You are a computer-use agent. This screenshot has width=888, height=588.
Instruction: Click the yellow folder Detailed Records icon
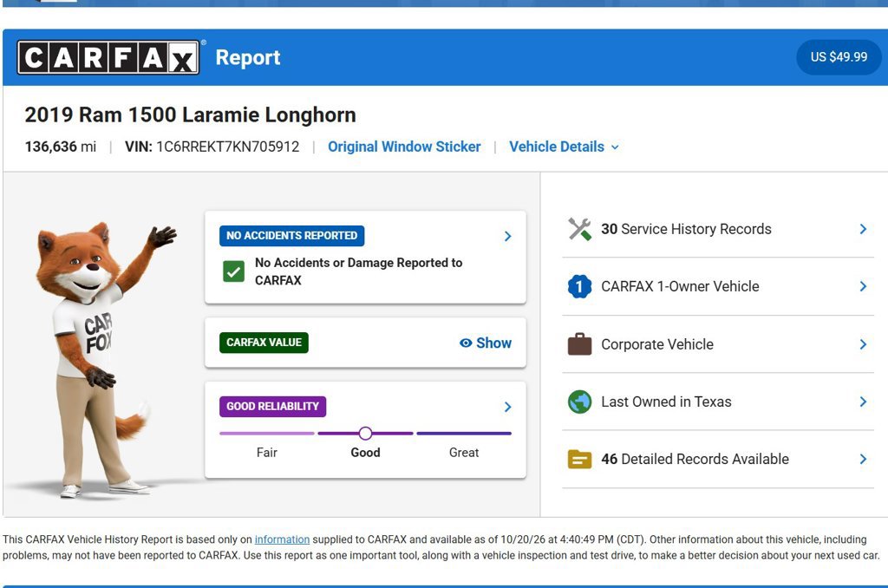point(579,460)
